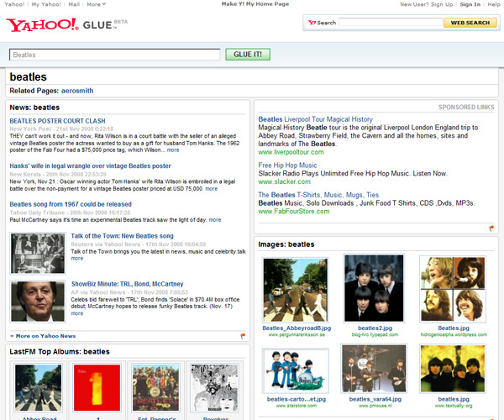Focus the Yahoo web search field
504x420 pixels.
(x=391, y=23)
